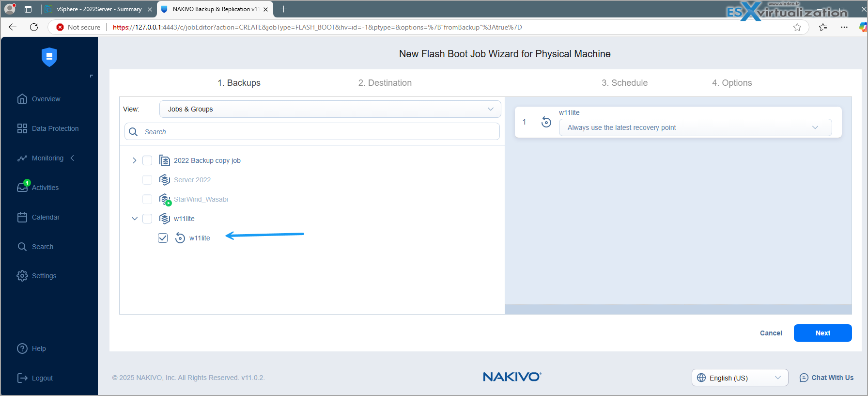Screen dimensions: 868x396
Task: Open the Calendar icon in sidebar
Action: coord(22,217)
